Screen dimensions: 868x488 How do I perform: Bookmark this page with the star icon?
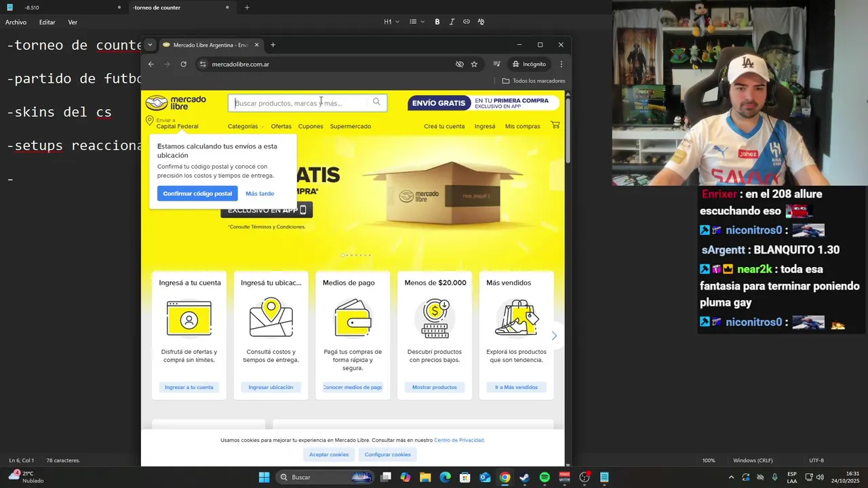[x=474, y=64]
